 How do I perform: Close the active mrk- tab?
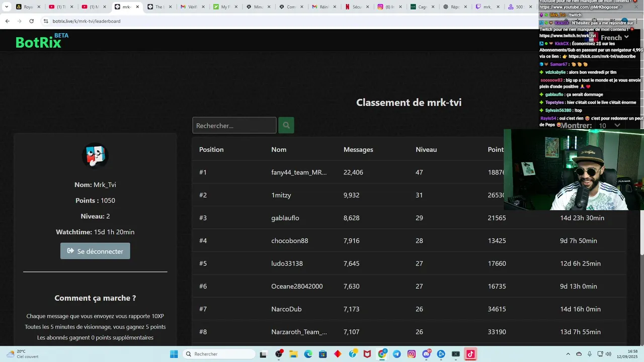137,7
